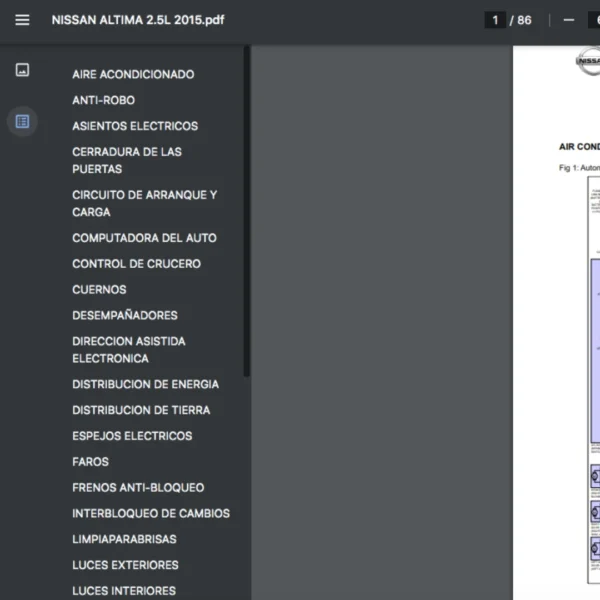Show page thumbnails view
Screen dimensions: 600x600
pos(22,70)
